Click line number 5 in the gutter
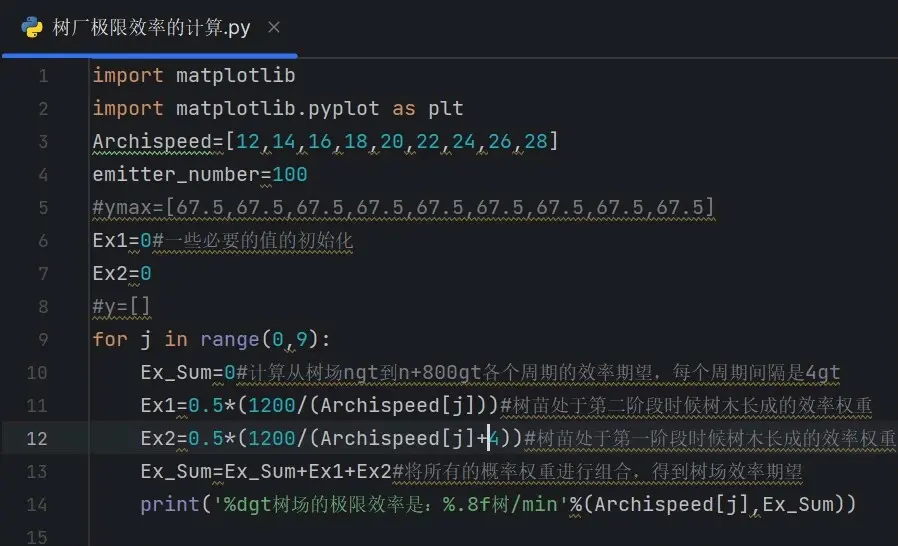This screenshot has height=546, width=898. 44,207
